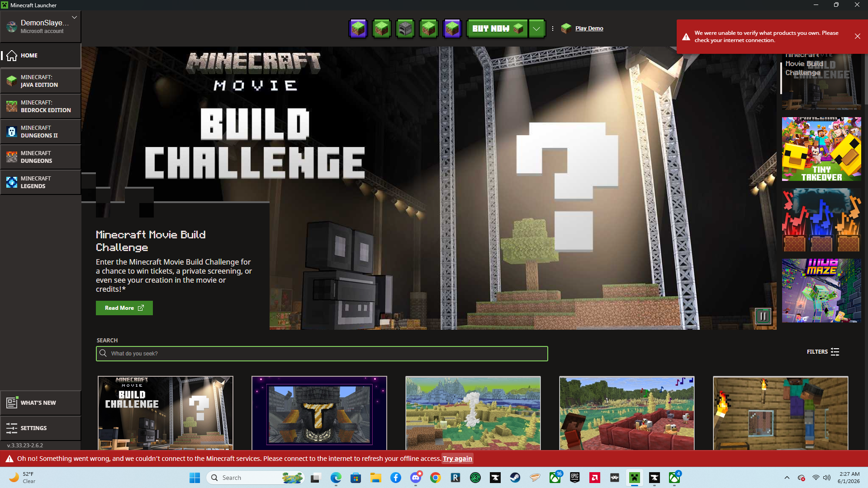868x488 pixels.
Task: Expand the Buy Now dropdown arrow
Action: coord(536,28)
